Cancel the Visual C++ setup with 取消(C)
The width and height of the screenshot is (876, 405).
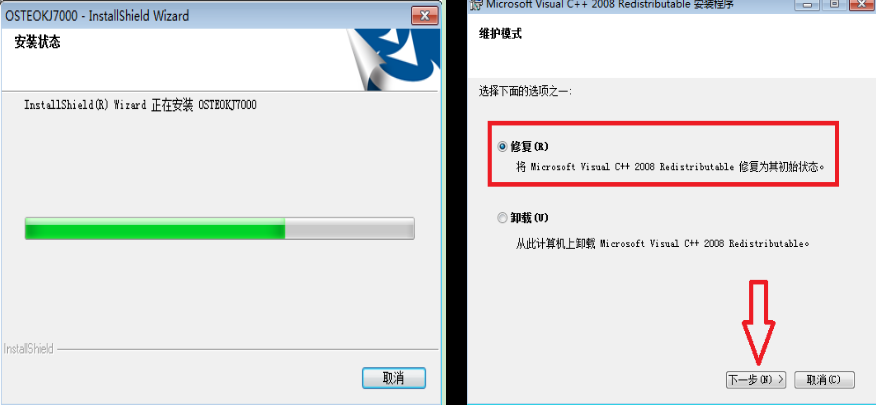pyautogui.click(x=824, y=380)
